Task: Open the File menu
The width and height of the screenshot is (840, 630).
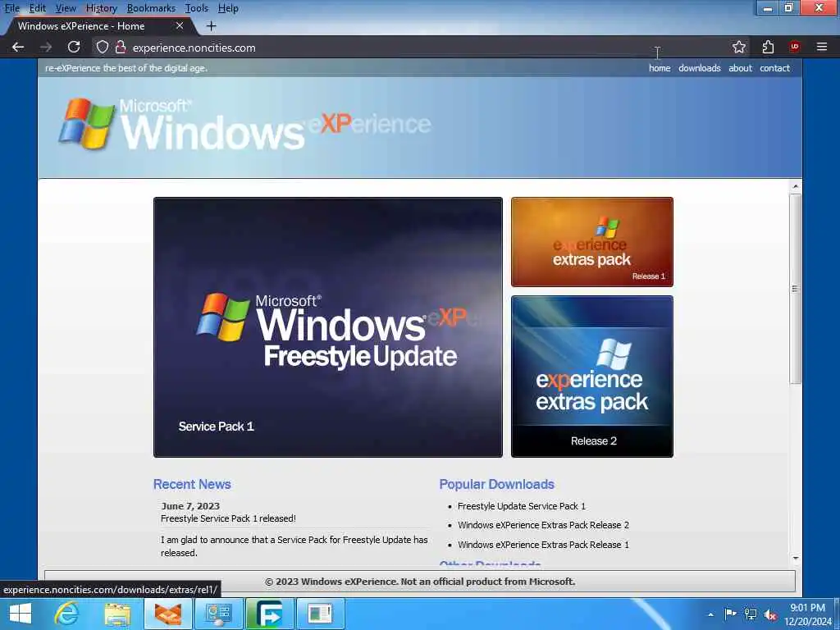Action: tap(12, 8)
